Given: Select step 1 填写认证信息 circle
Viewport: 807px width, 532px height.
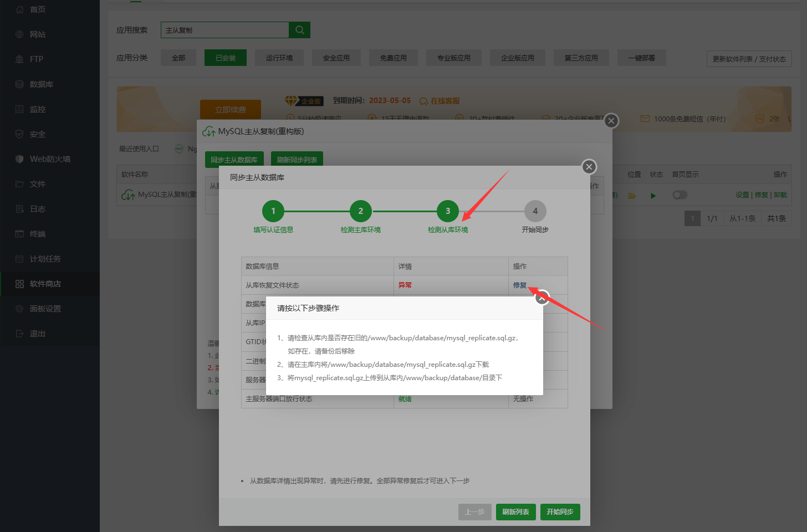Looking at the screenshot, I should point(273,211).
